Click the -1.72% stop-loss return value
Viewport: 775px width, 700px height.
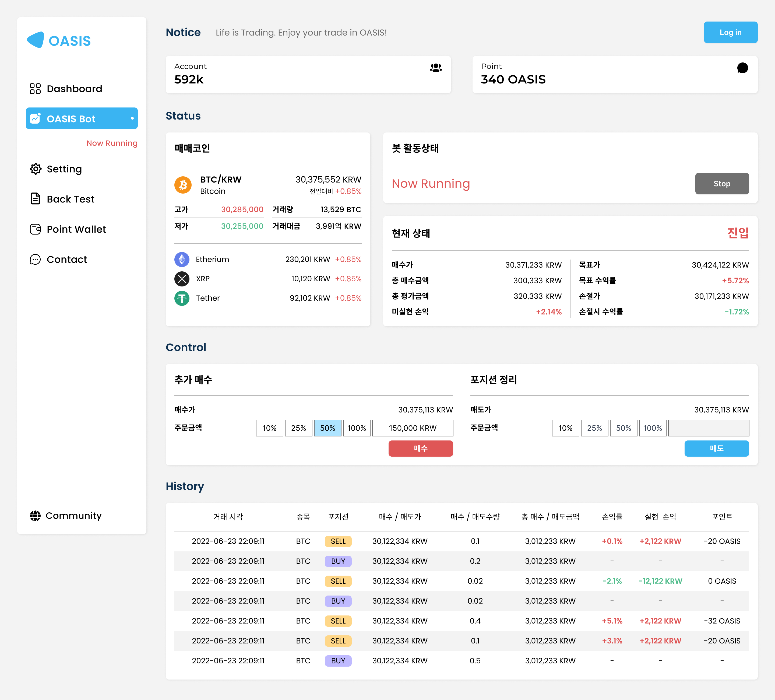click(x=737, y=312)
